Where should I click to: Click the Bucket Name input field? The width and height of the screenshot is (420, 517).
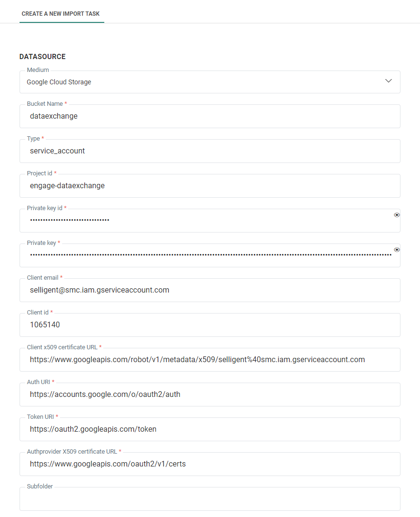pos(210,116)
